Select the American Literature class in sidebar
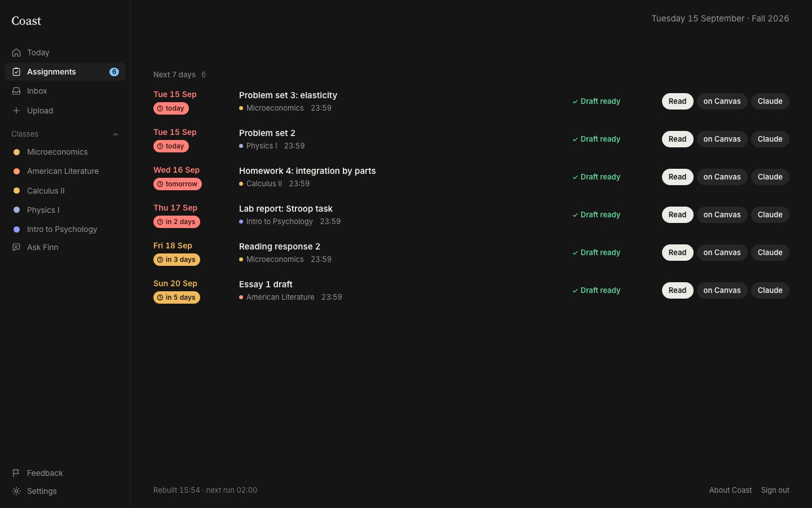Screen dimensions: 812x508 (65, 171)
